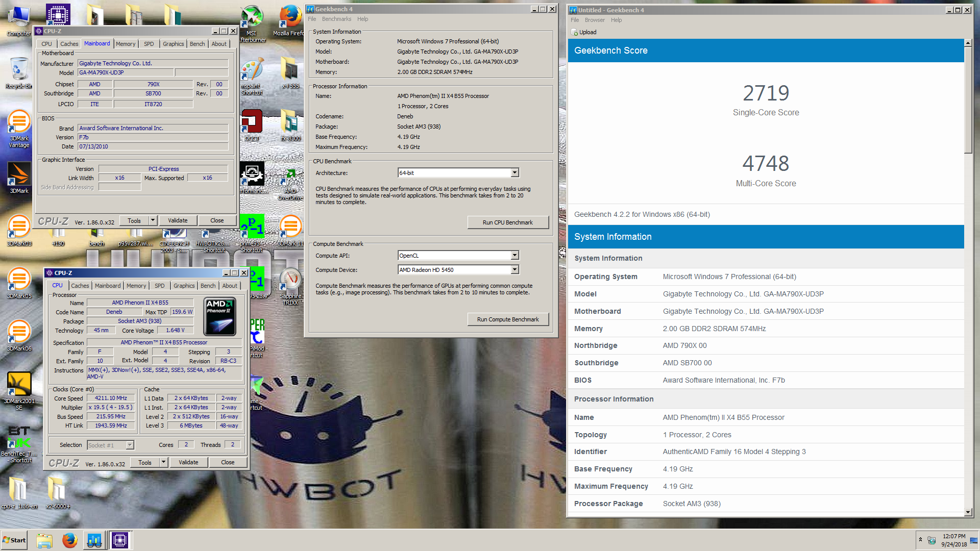Viewport: 980px width, 551px height.
Task: Open About tab in upper CPU-Z
Action: [x=219, y=44]
